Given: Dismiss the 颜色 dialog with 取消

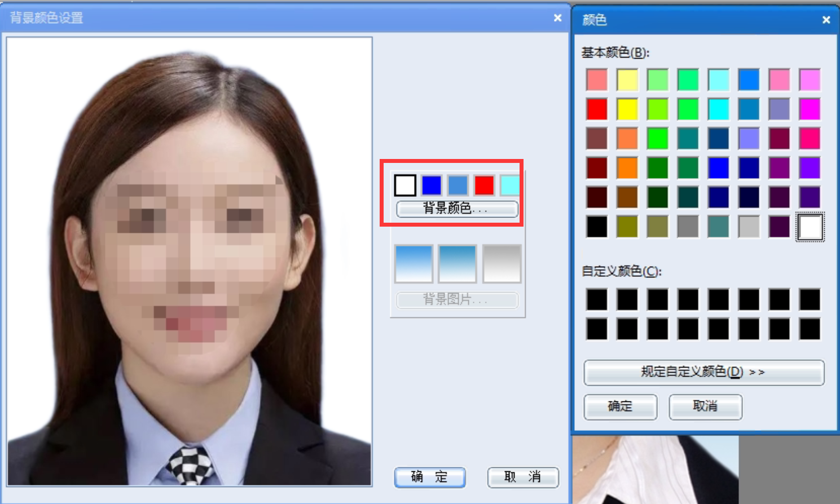Looking at the screenshot, I should pyautogui.click(x=705, y=407).
